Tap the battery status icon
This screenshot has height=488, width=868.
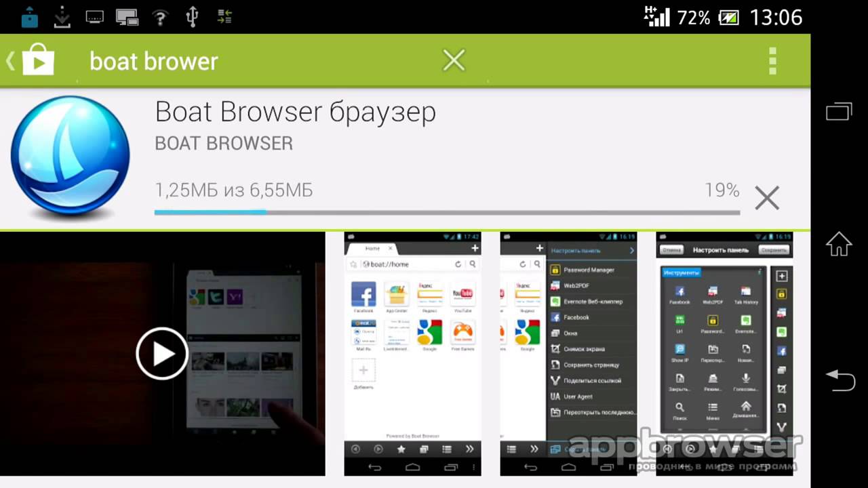(728, 17)
